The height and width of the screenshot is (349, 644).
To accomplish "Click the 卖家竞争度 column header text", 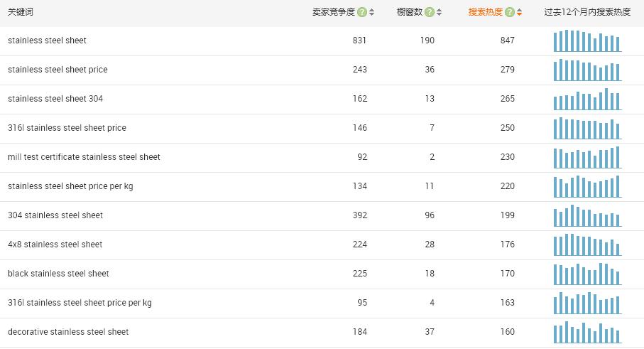I will [x=334, y=12].
